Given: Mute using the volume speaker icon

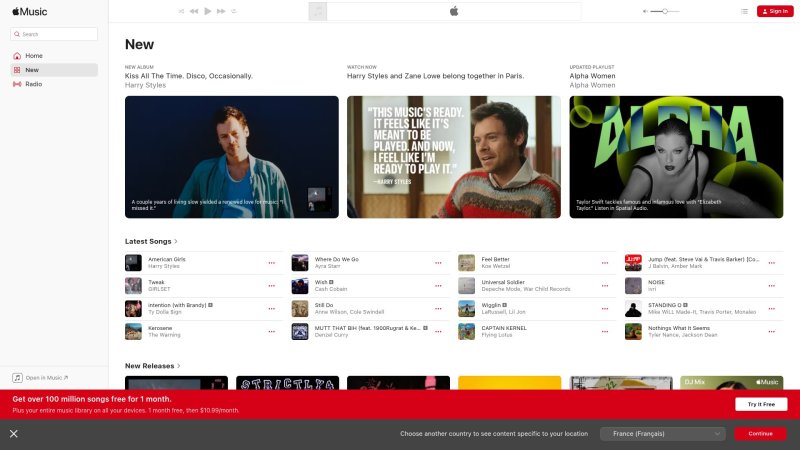Looking at the screenshot, I should coord(645,11).
